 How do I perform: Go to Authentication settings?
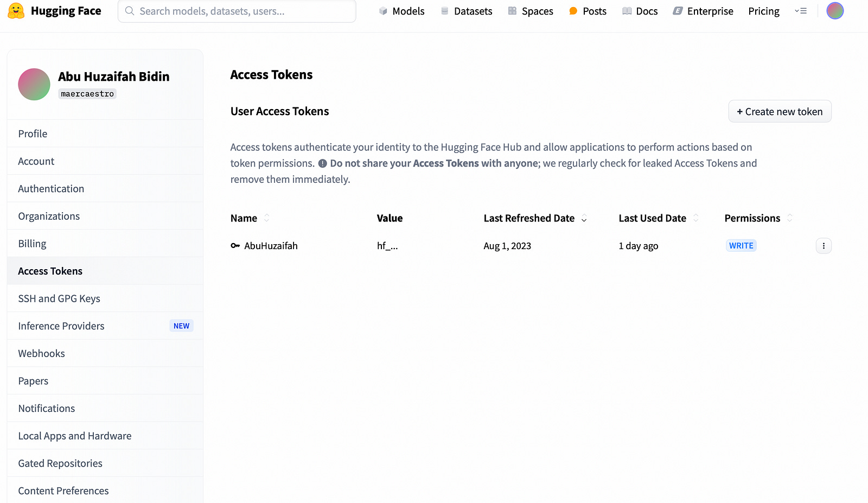105,188
